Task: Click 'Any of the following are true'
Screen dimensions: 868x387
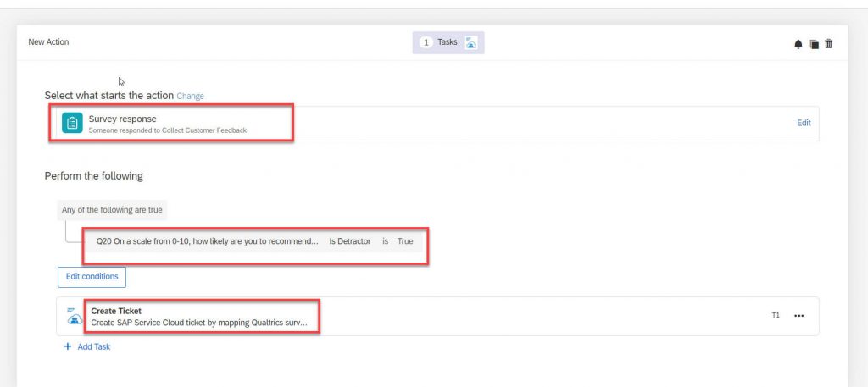Action: pyautogui.click(x=112, y=210)
